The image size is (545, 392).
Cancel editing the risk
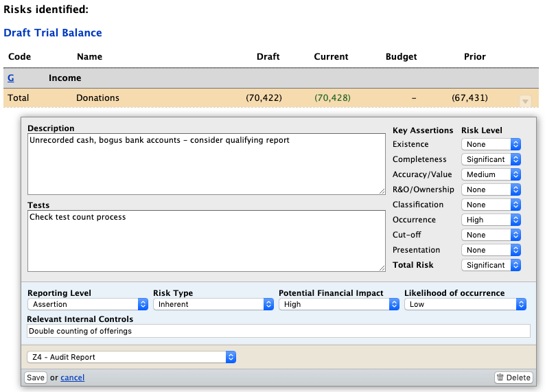tap(72, 378)
